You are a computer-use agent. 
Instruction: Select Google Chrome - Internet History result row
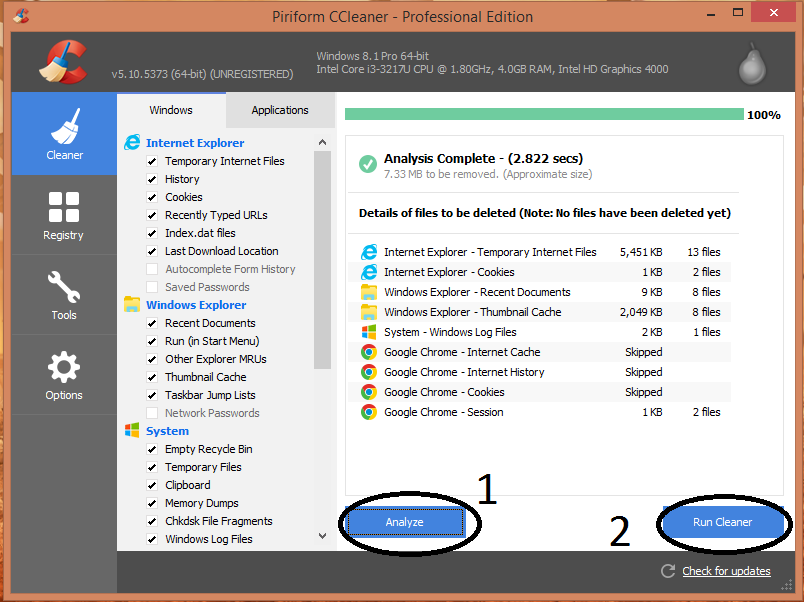click(x=539, y=372)
